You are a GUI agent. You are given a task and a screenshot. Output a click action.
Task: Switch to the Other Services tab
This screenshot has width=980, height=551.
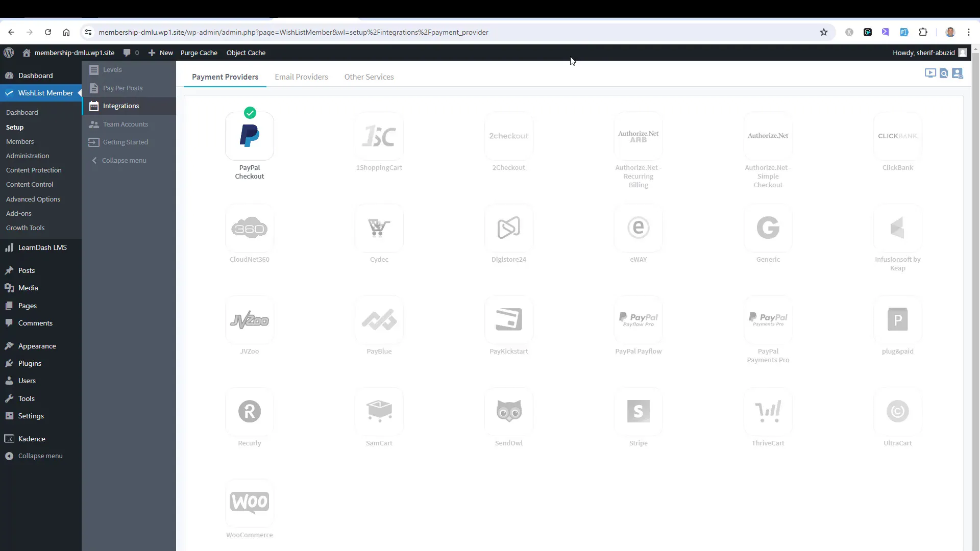pyautogui.click(x=369, y=77)
